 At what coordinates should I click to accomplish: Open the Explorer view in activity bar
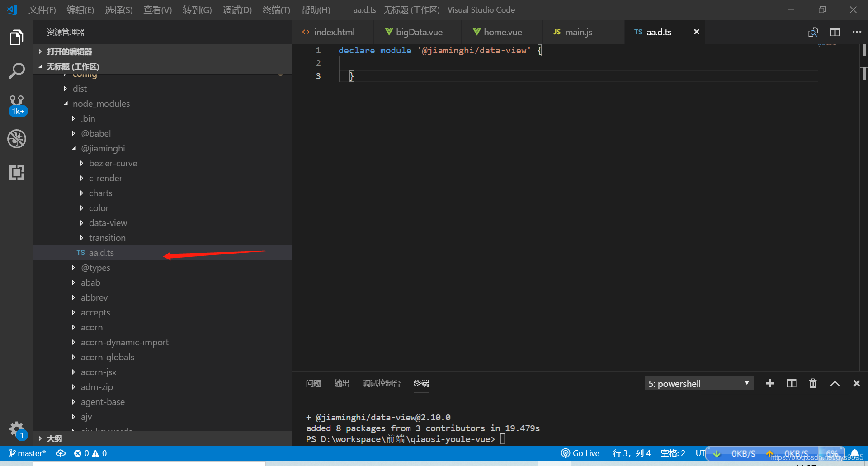tap(16, 38)
